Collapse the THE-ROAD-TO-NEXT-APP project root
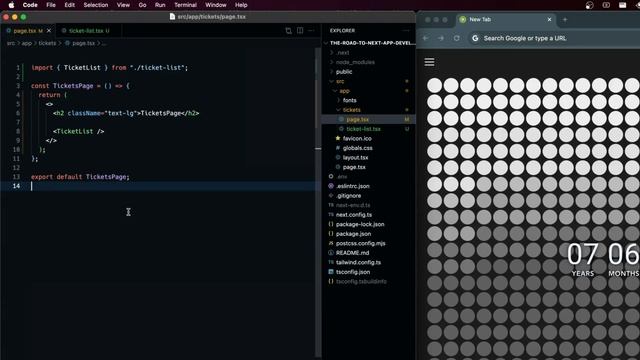The image size is (640, 360). click(x=369, y=43)
